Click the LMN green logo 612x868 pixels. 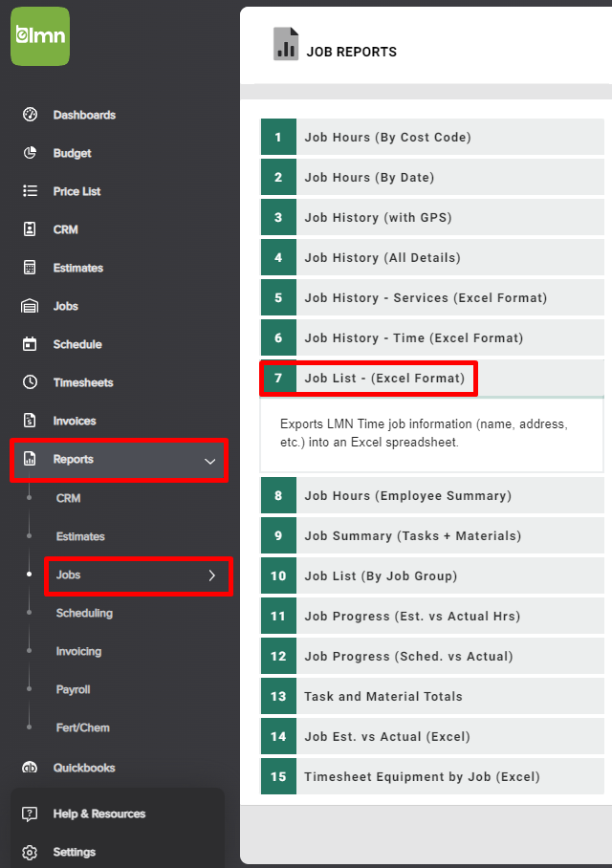[40, 36]
